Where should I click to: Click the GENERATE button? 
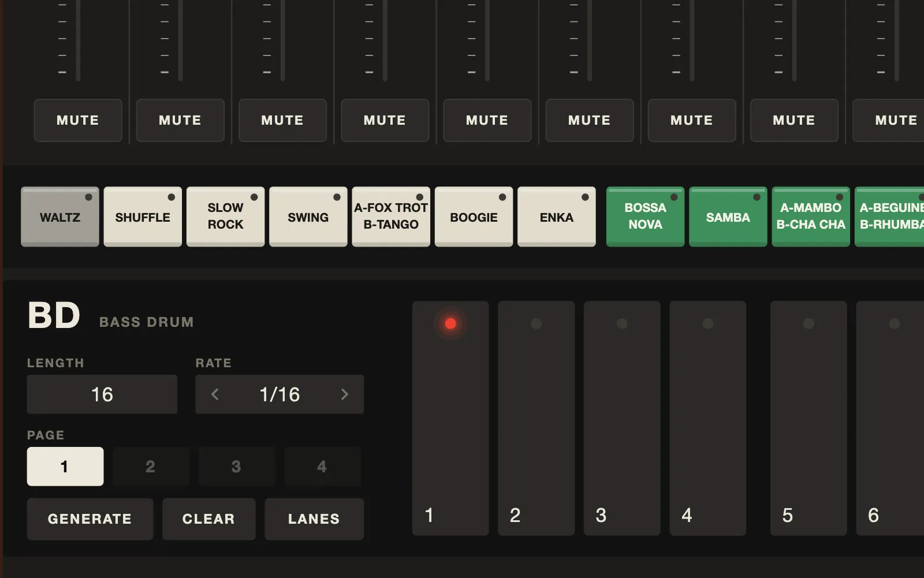click(90, 519)
